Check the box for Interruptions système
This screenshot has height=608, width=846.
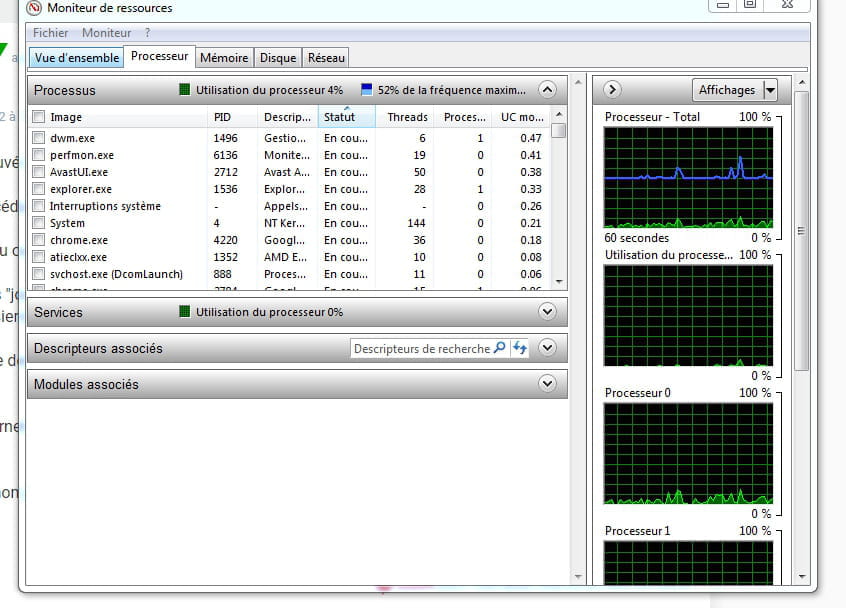pyautogui.click(x=38, y=206)
